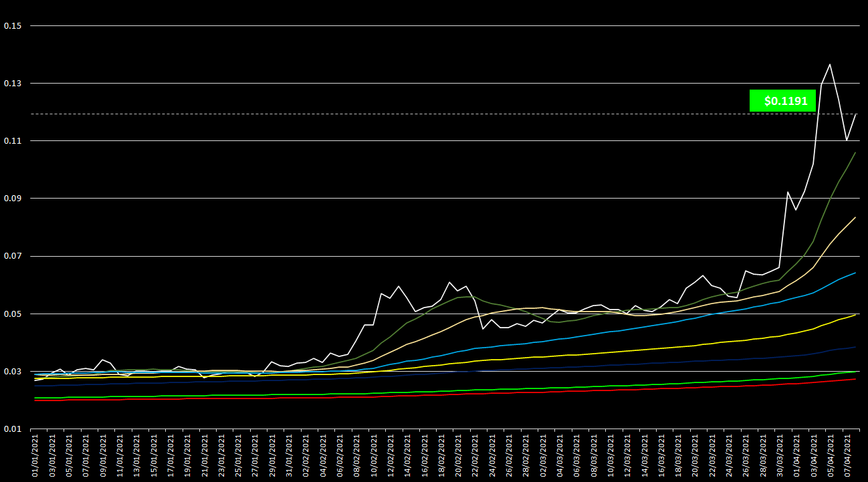Click the 30/03/2021 date label
The height and width of the screenshot is (482, 868).
[x=781, y=456]
